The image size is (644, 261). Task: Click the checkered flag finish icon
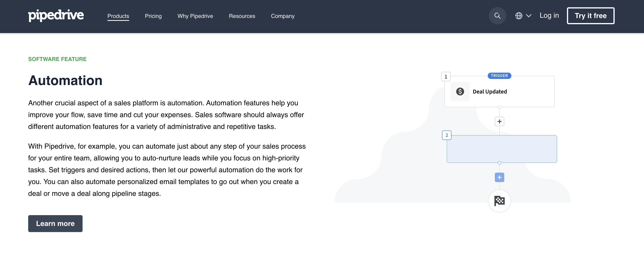coord(499,201)
